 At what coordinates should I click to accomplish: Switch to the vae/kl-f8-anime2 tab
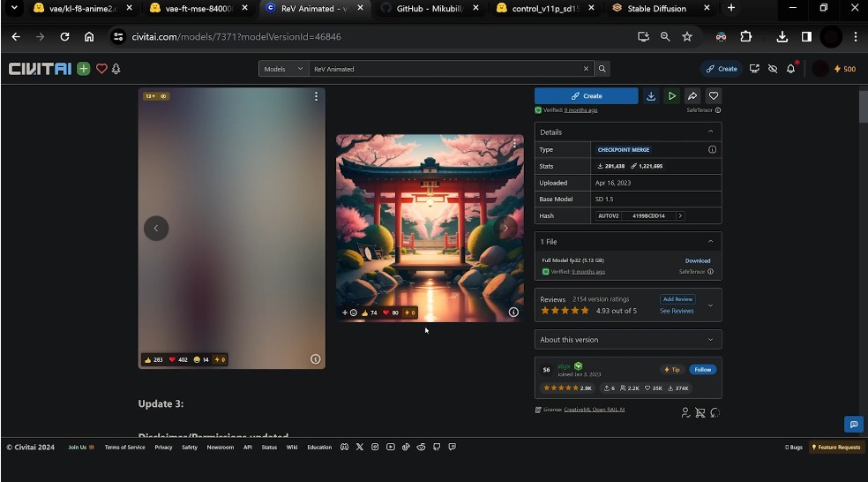coord(83,8)
